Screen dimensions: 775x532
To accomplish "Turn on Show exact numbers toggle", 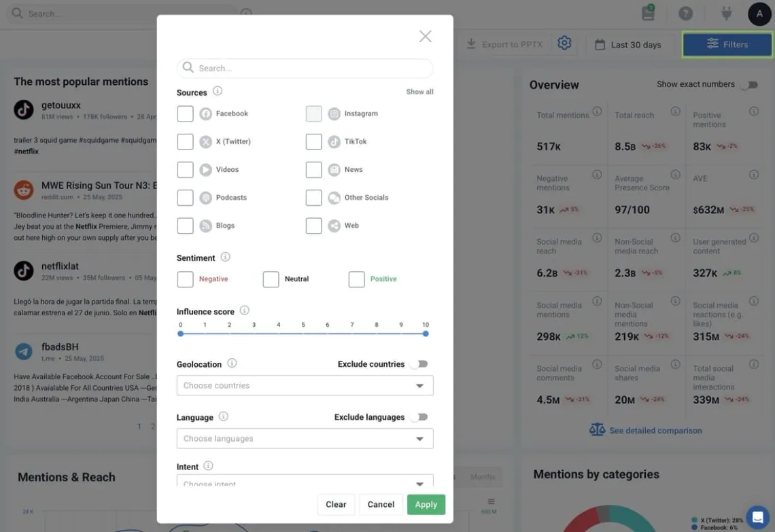I will (751, 85).
